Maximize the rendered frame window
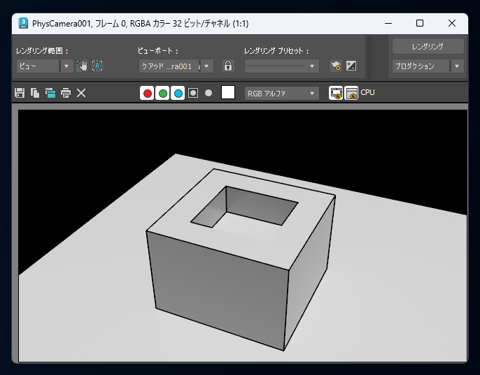Viewport: 480px width, 375px height. [x=420, y=23]
